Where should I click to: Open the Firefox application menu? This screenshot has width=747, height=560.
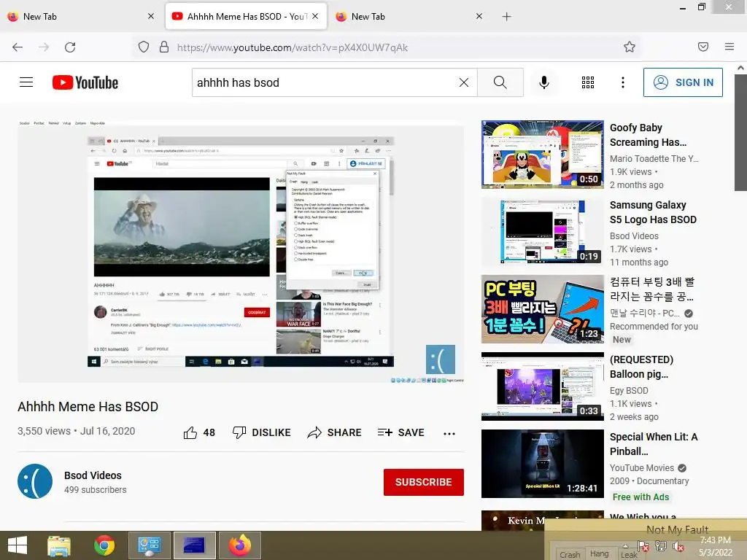click(x=729, y=47)
